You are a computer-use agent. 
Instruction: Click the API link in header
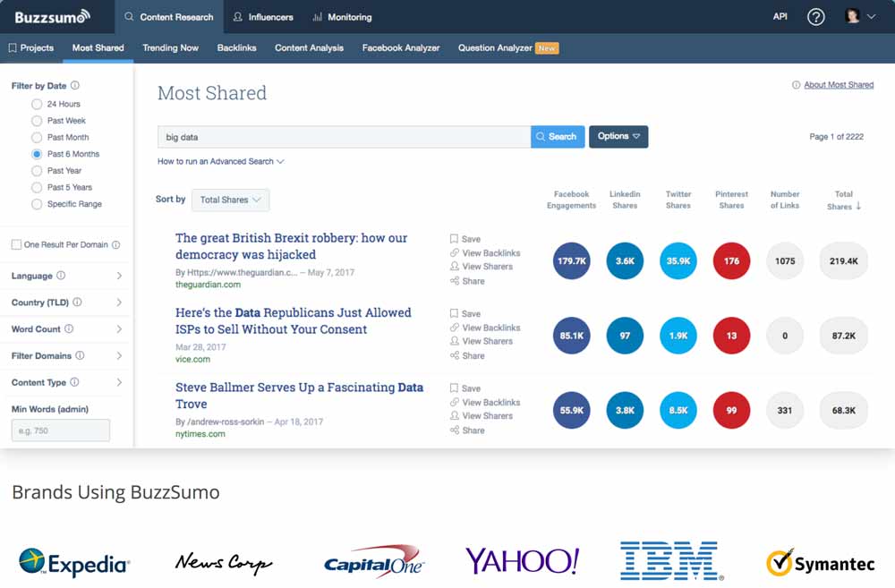coord(780,16)
